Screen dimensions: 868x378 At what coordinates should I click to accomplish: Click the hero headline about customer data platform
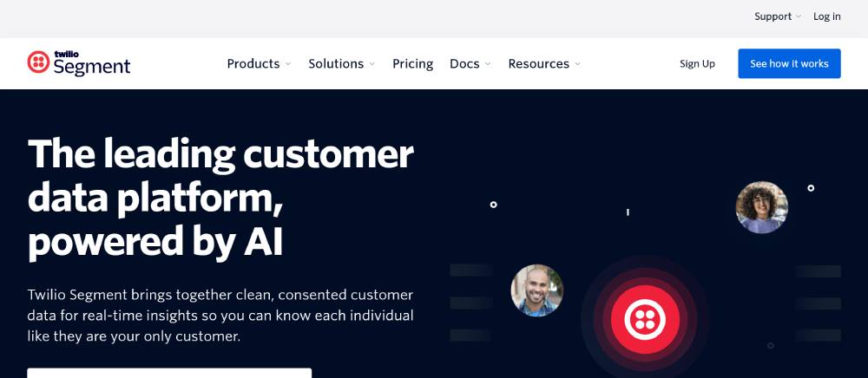pos(220,198)
